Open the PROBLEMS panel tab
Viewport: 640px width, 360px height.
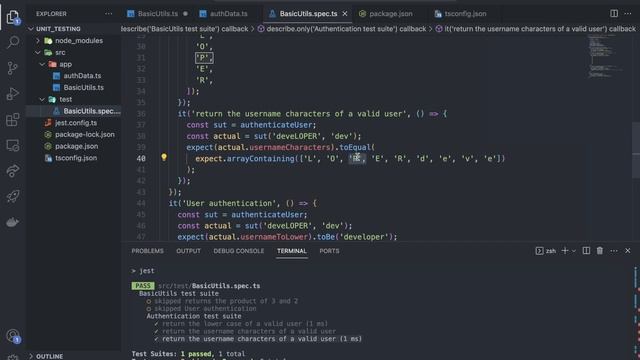pyautogui.click(x=147, y=251)
